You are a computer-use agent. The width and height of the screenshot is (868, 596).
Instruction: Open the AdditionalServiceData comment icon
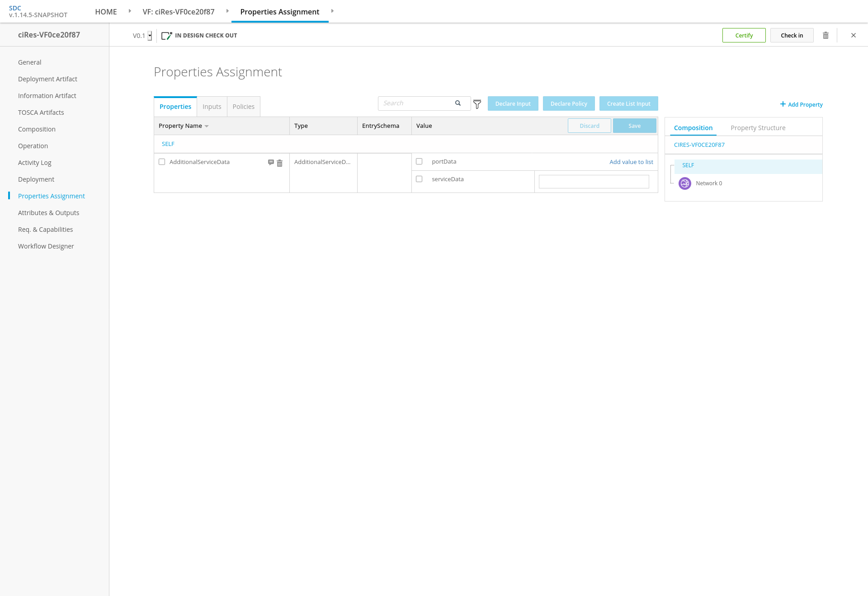pyautogui.click(x=271, y=162)
